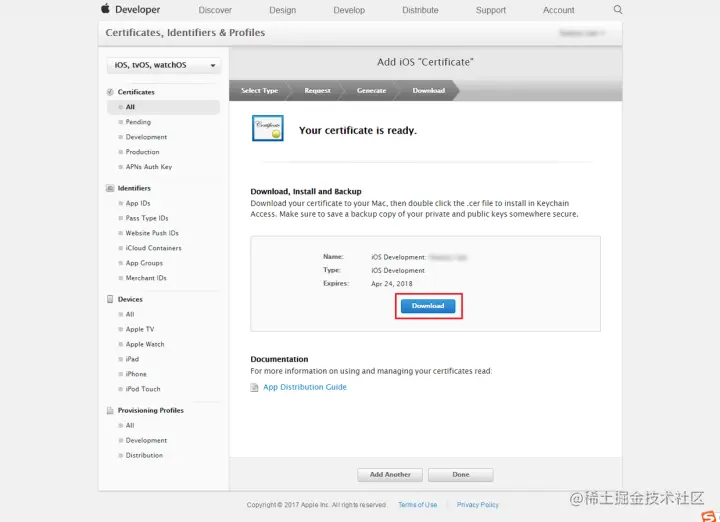
Task: Open the Distribute menu
Action: click(420, 10)
